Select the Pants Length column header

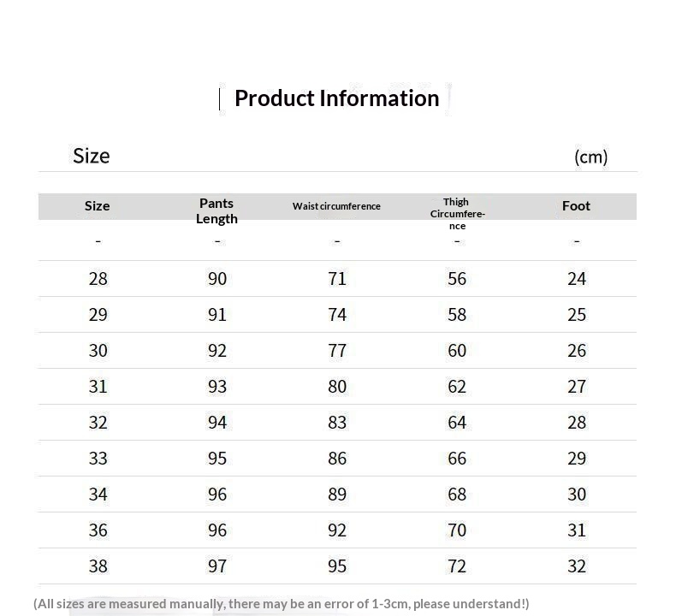pos(216,210)
